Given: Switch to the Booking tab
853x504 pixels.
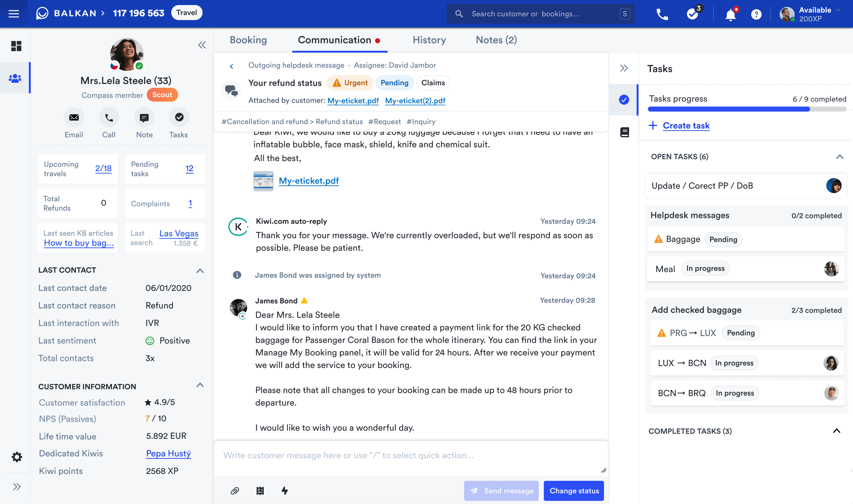Looking at the screenshot, I should coord(248,40).
